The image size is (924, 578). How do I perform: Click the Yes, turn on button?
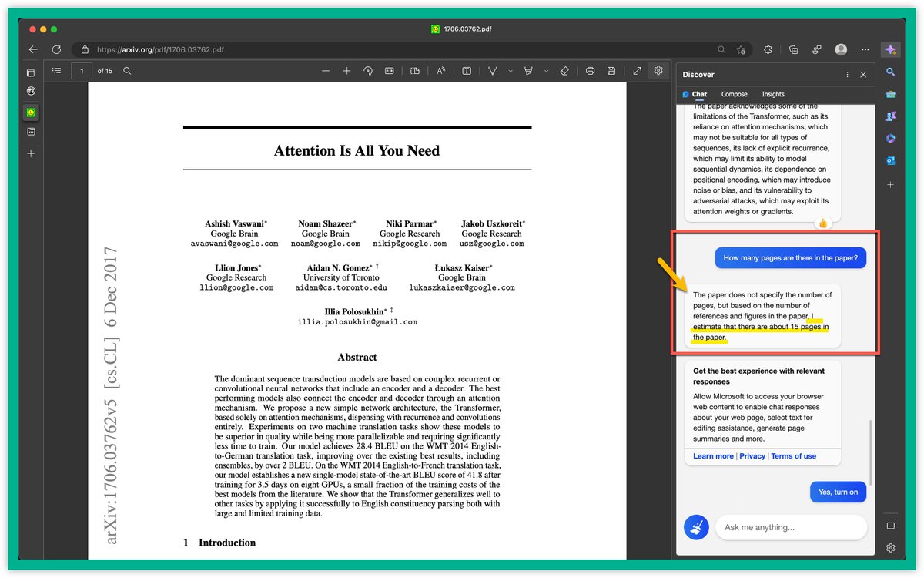839,492
